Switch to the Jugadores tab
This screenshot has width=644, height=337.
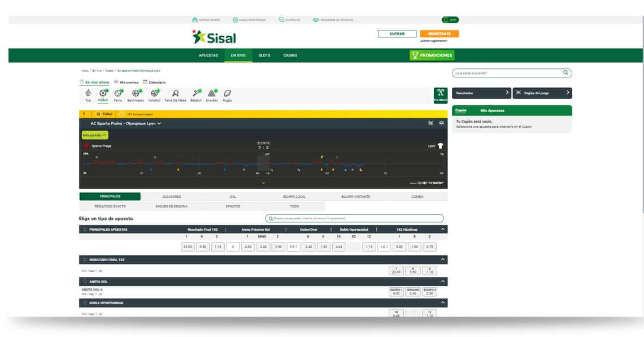pyautogui.click(x=171, y=196)
